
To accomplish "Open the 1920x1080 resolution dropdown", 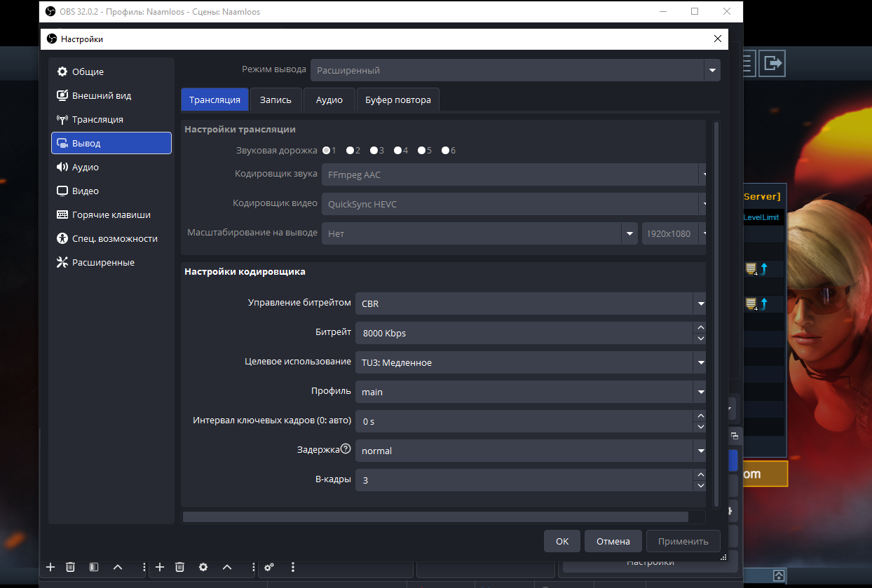I will pyautogui.click(x=674, y=233).
